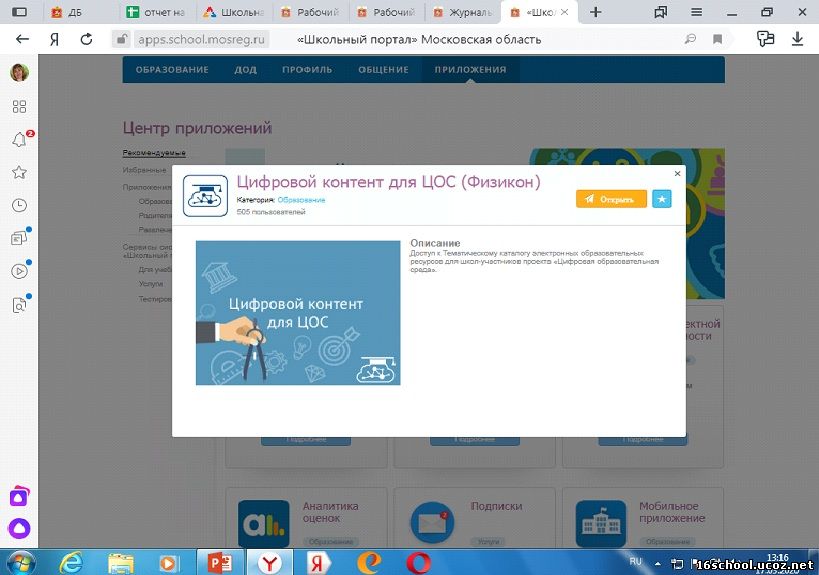The width and height of the screenshot is (819, 575).
Task: Open the Мобильное приложение card
Action: point(643,518)
